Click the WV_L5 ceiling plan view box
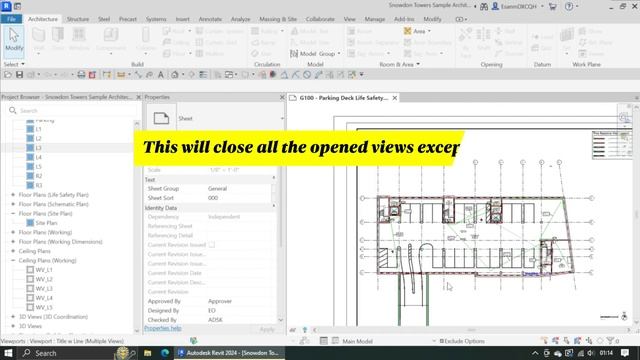 (30, 307)
